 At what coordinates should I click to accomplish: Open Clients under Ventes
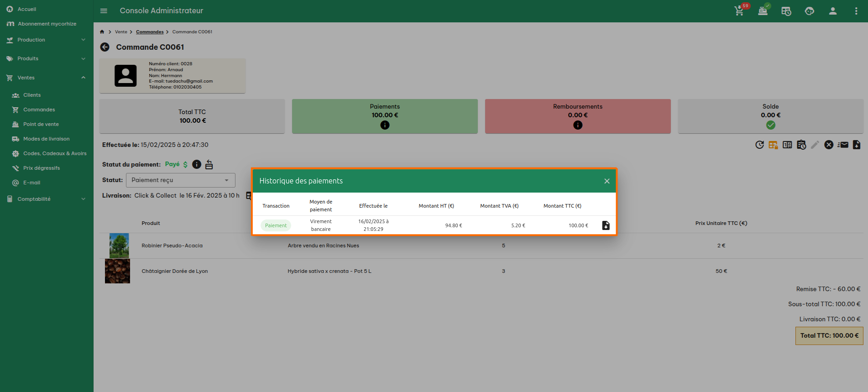(32, 95)
